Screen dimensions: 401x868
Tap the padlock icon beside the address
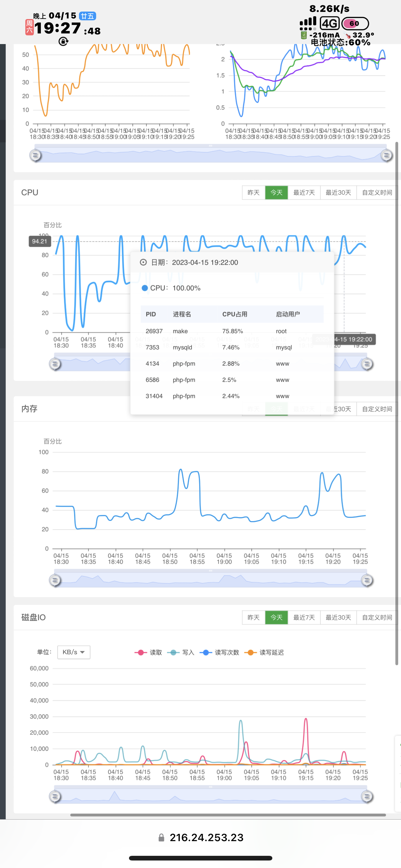(161, 837)
